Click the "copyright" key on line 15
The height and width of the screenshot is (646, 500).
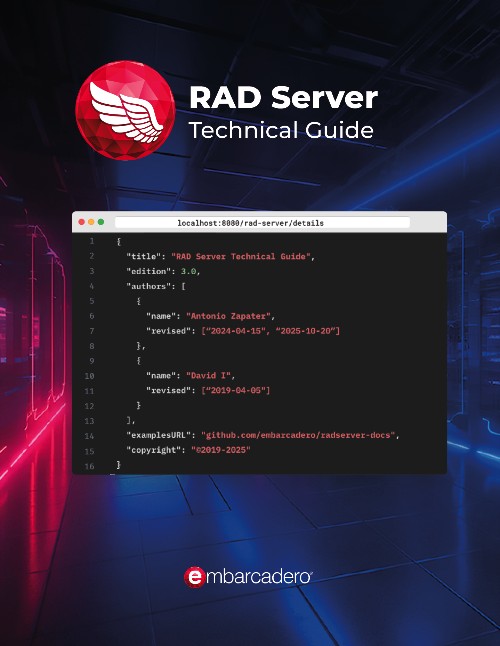click(x=156, y=450)
